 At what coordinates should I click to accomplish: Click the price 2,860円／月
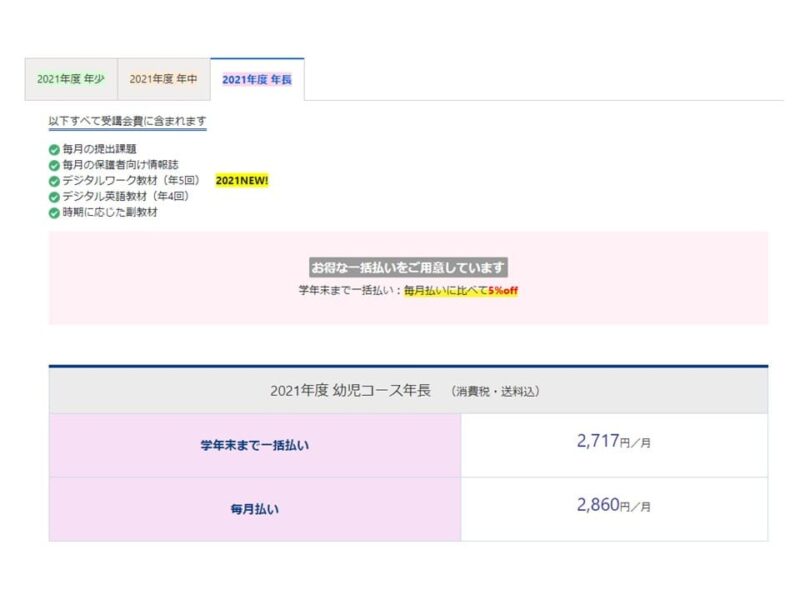614,505
